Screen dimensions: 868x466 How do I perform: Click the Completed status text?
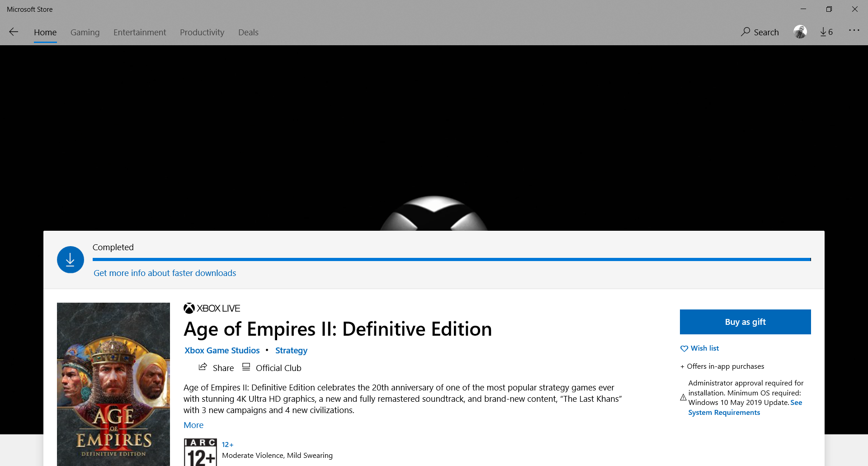coord(113,247)
